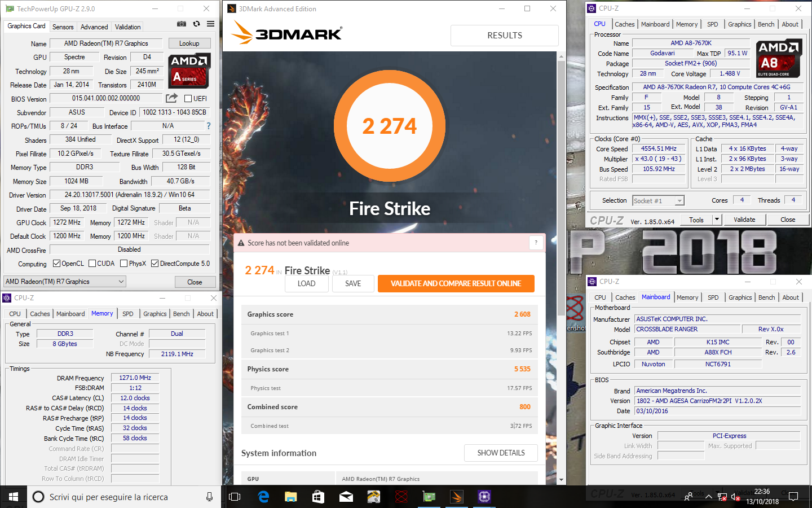Click the DRAM Frequency value 1271.0 MHz
The image size is (812, 508).
point(135,378)
